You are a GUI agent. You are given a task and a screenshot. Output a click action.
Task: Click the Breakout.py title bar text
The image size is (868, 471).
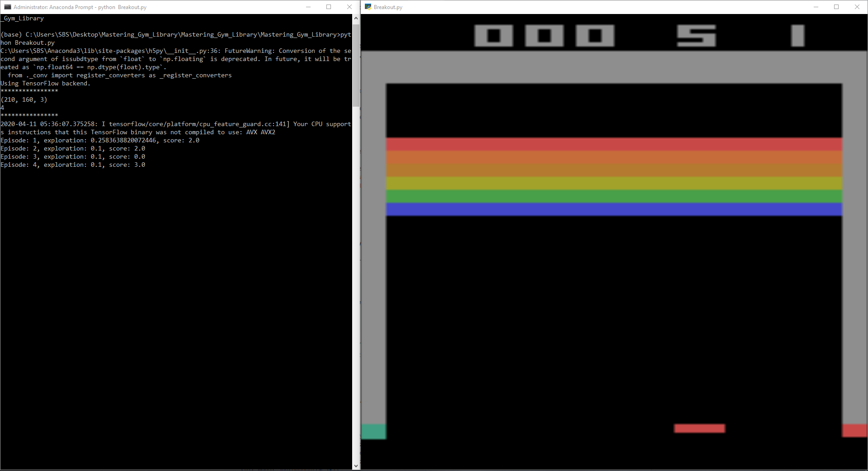(x=388, y=7)
